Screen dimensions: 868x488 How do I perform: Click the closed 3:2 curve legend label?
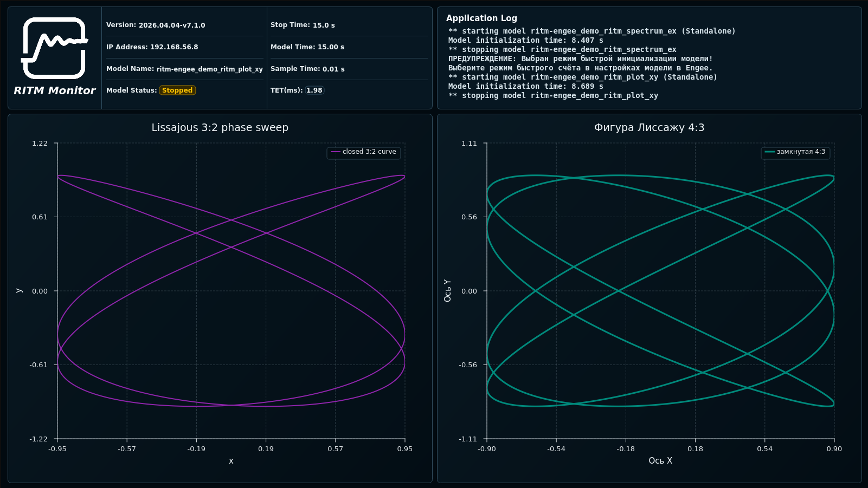pyautogui.click(x=369, y=152)
